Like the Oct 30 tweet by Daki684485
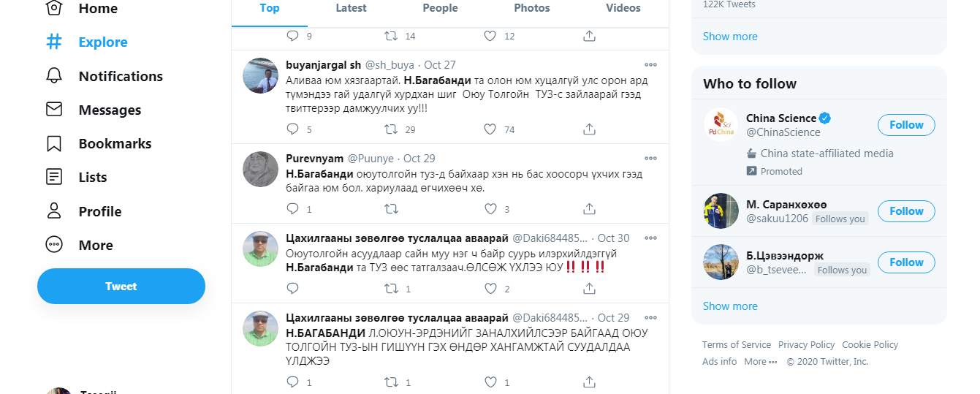 tap(490, 289)
